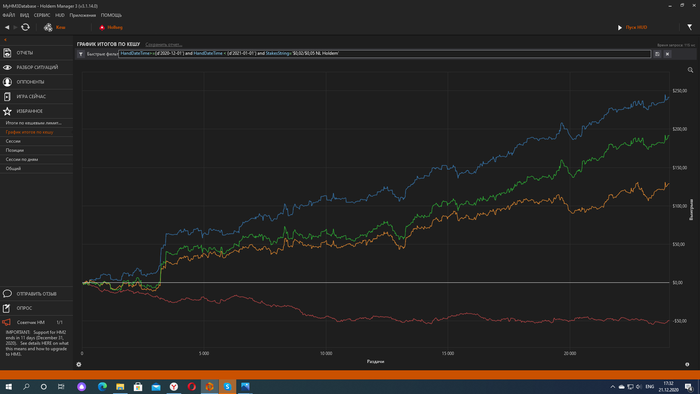Image resolution: width=700 pixels, height=394 pixels.
Task: Open the ВИД menu
Action: (x=25, y=15)
